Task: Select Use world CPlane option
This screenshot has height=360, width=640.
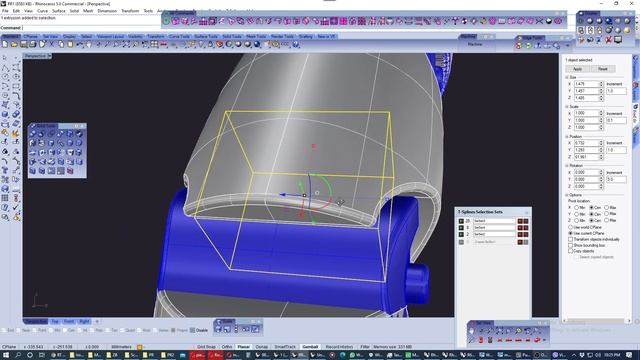Action: coord(571,227)
